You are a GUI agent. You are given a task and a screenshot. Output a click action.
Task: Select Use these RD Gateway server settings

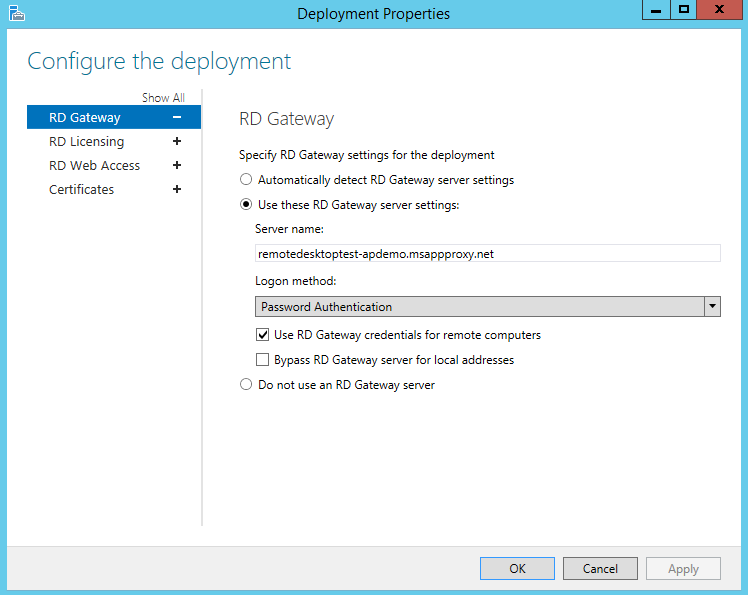246,205
